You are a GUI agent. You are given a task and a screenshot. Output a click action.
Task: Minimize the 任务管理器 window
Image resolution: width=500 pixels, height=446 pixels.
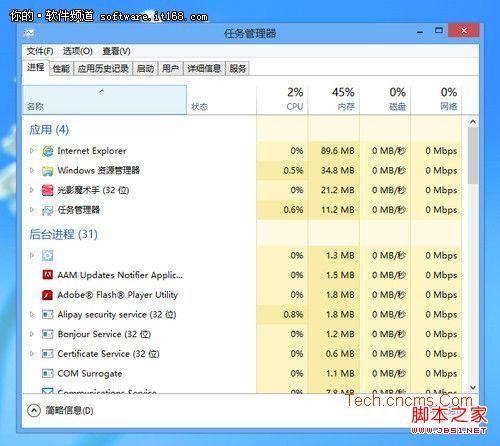tap(420, 31)
